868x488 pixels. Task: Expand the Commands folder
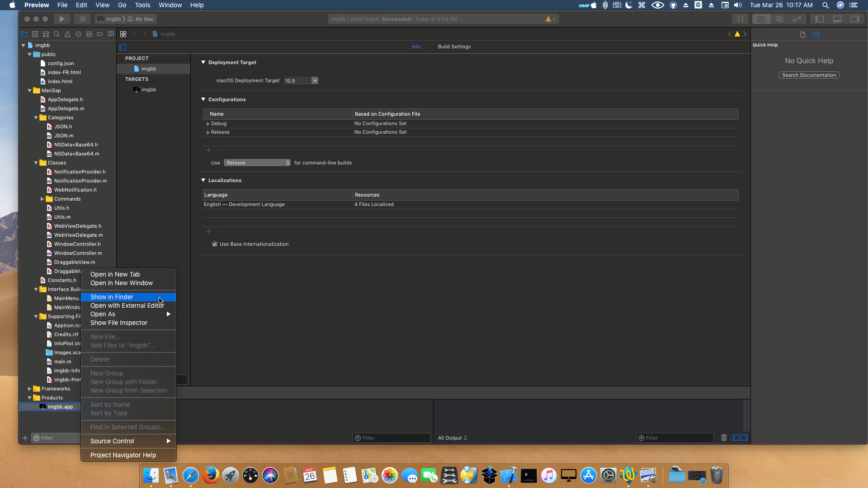click(42, 199)
